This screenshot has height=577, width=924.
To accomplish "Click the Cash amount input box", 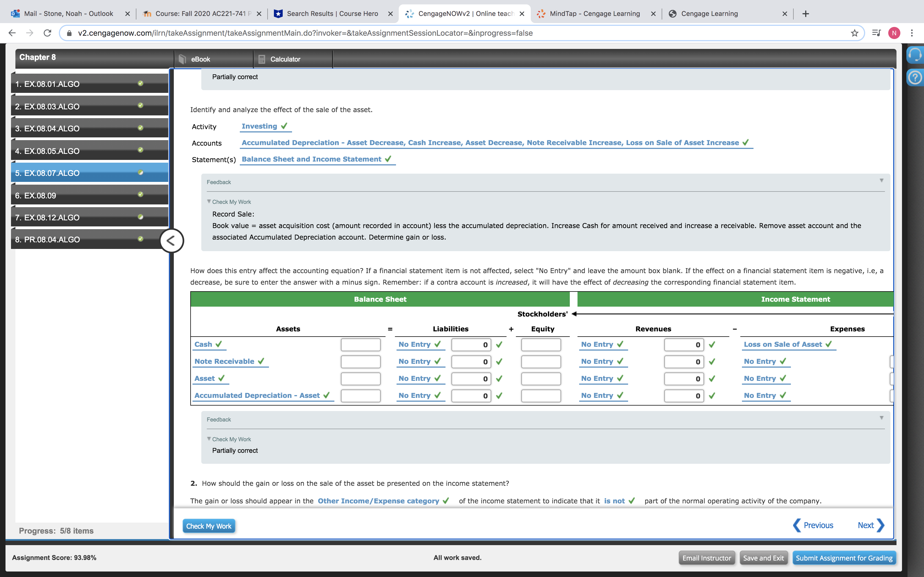I will click(x=361, y=345).
